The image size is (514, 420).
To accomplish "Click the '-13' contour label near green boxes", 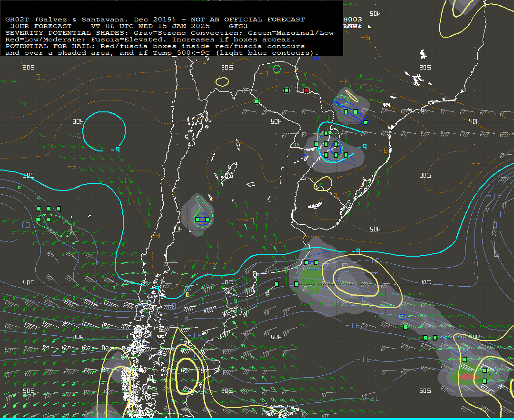I will pyautogui.click(x=23, y=225).
